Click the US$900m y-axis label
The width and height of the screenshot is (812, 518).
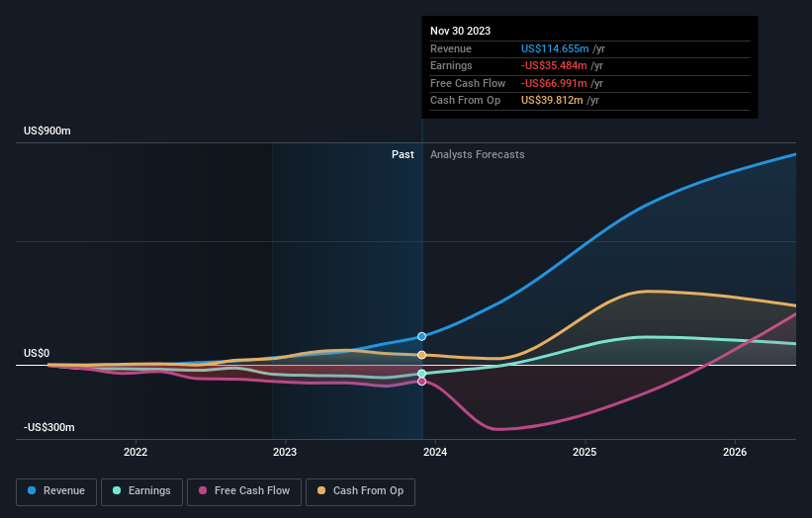47,130
